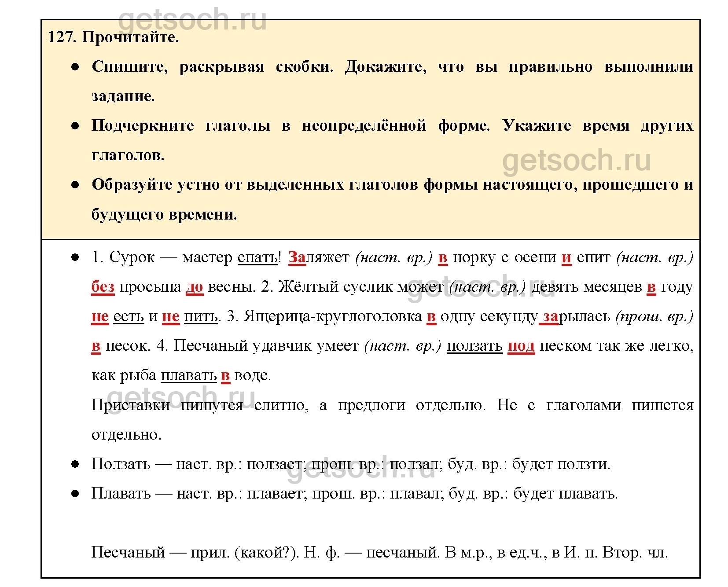Click the italic "(прош. вр.)" annotation
Viewport: 728px width, 587px height.
click(654, 316)
